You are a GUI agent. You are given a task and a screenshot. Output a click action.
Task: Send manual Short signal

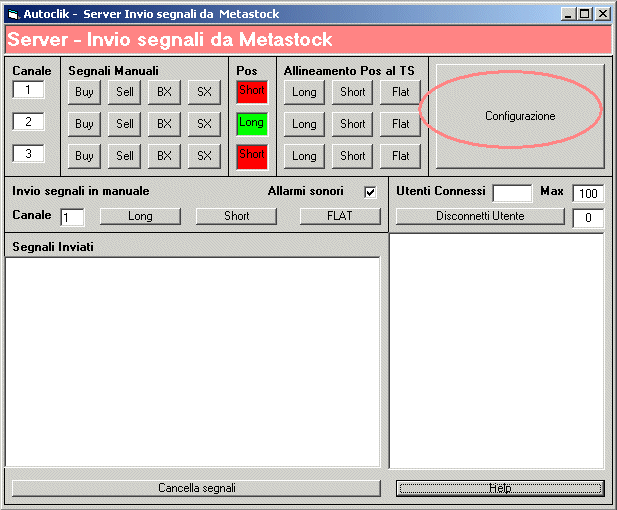pyautogui.click(x=236, y=216)
